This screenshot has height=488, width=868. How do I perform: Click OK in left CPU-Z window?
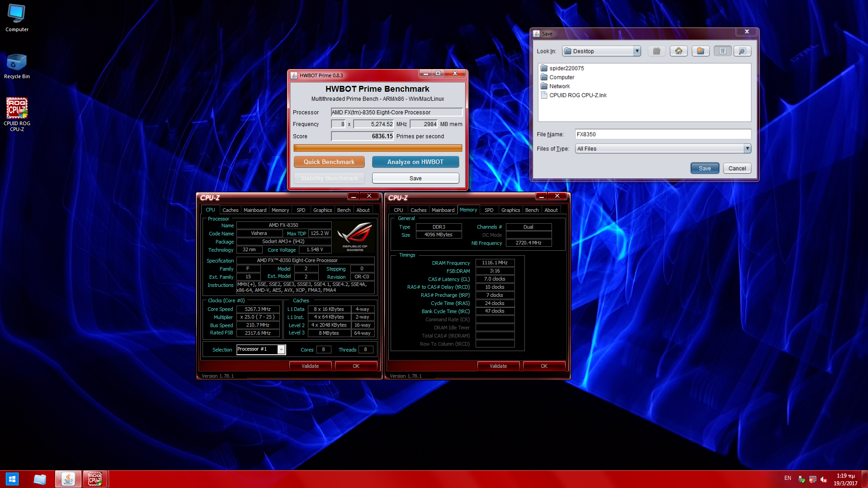click(x=356, y=366)
